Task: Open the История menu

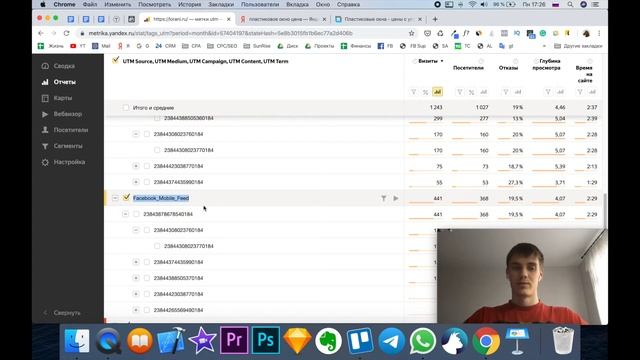Action: [189, 4]
